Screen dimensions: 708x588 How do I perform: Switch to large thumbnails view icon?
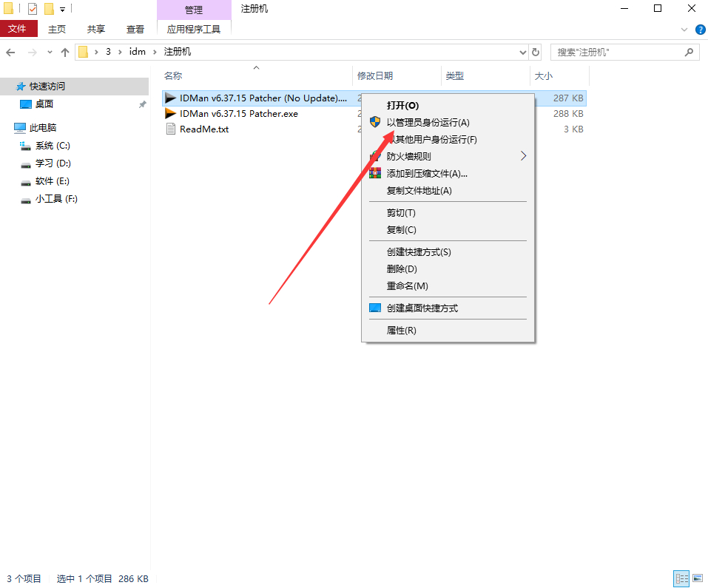click(x=698, y=578)
